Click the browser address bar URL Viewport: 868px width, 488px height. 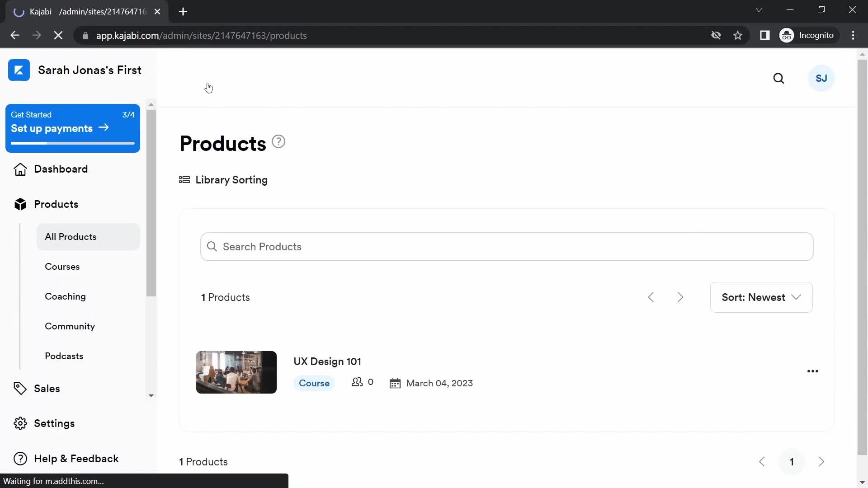click(x=201, y=35)
